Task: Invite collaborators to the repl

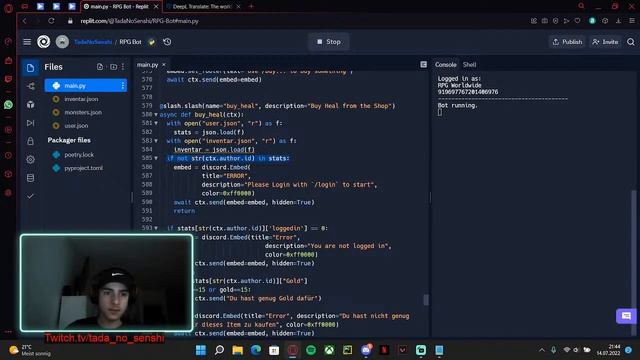Action: pos(605,42)
